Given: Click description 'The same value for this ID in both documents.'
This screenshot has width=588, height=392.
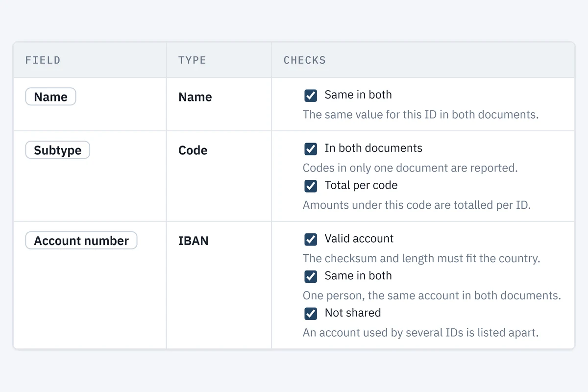Looking at the screenshot, I should pyautogui.click(x=420, y=115).
